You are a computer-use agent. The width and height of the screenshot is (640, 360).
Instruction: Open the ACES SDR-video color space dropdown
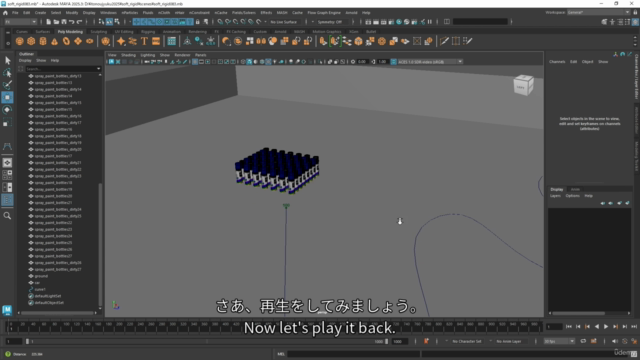(x=430, y=62)
